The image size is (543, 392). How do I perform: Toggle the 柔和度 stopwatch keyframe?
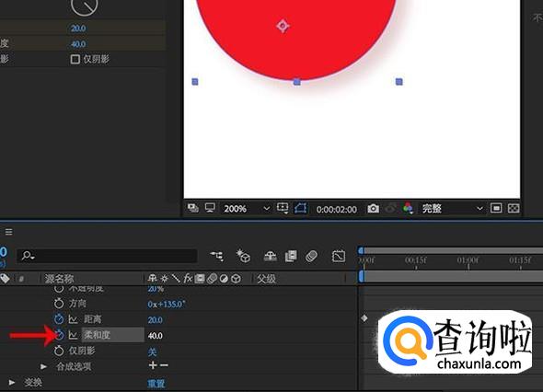coord(59,335)
